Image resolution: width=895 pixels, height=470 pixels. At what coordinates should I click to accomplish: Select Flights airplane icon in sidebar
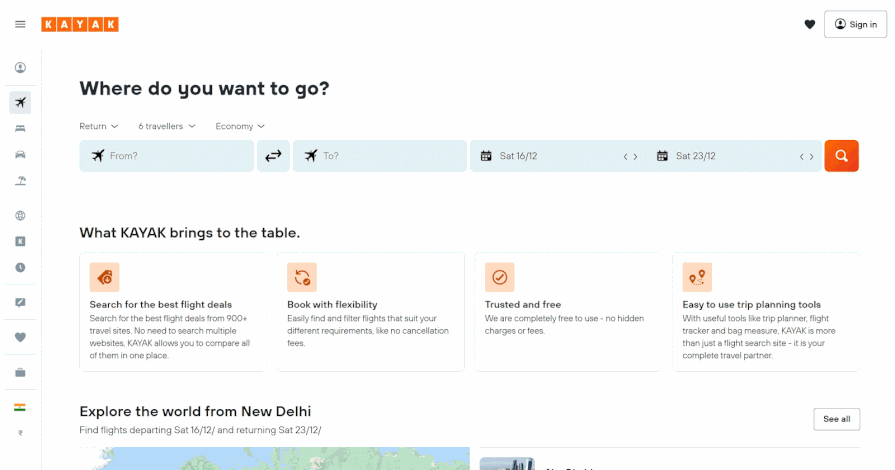[x=20, y=102]
